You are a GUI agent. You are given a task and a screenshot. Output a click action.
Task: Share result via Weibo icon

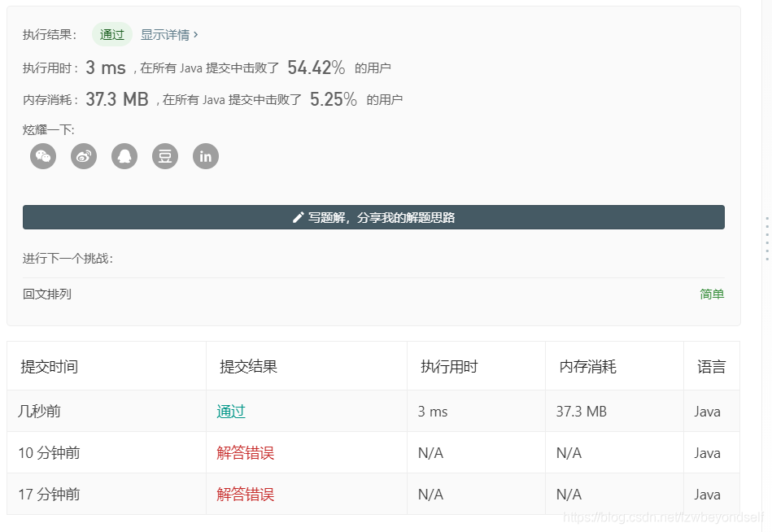point(84,156)
